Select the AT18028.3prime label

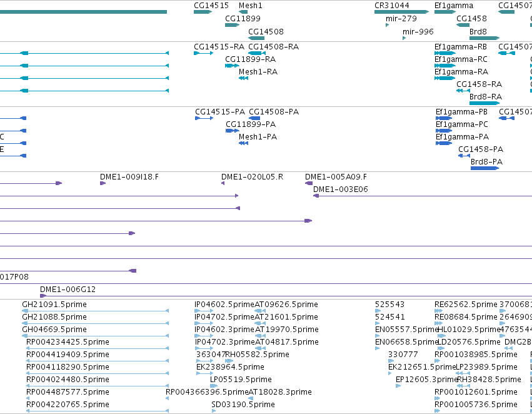click(x=280, y=392)
